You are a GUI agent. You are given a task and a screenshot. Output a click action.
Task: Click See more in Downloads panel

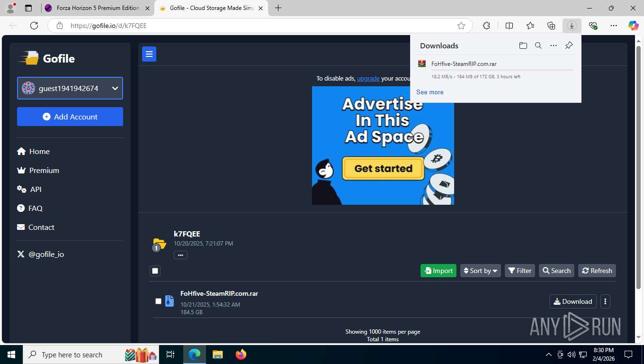[430, 92]
